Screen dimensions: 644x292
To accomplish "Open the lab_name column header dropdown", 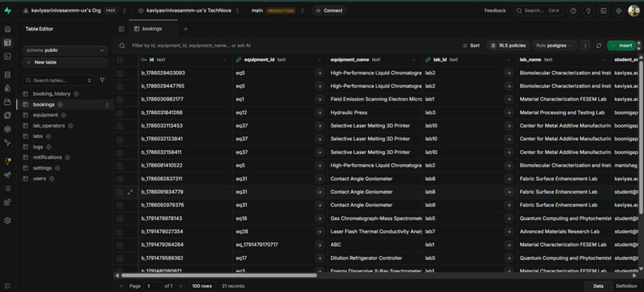I will [603, 60].
